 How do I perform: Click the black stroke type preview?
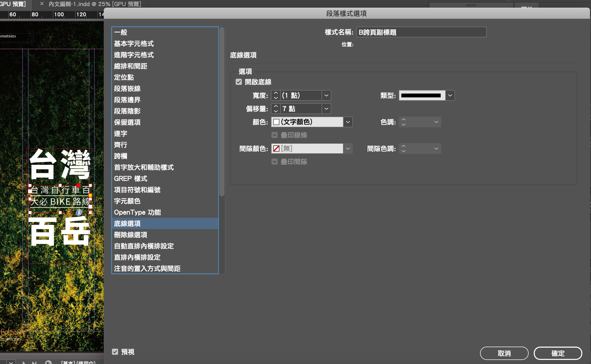pyautogui.click(x=421, y=95)
